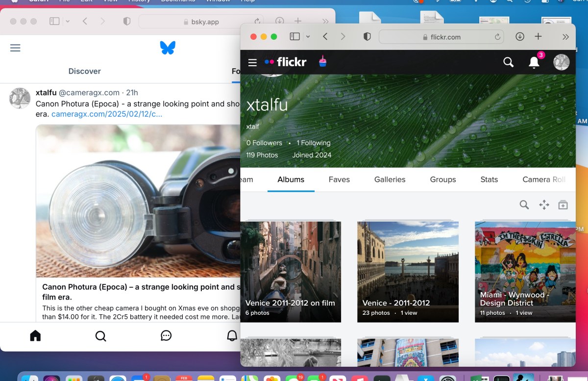Open the cameragx.com article link
The width and height of the screenshot is (588, 381).
(107, 114)
